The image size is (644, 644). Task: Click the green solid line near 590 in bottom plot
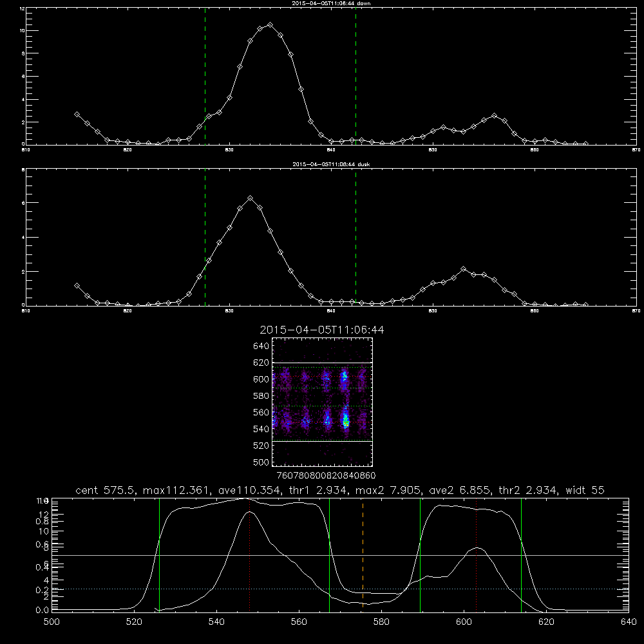coord(420,554)
